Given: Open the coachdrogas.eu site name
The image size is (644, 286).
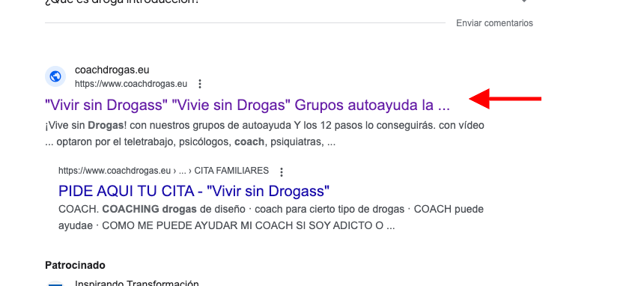Looking at the screenshot, I should pyautogui.click(x=112, y=70).
